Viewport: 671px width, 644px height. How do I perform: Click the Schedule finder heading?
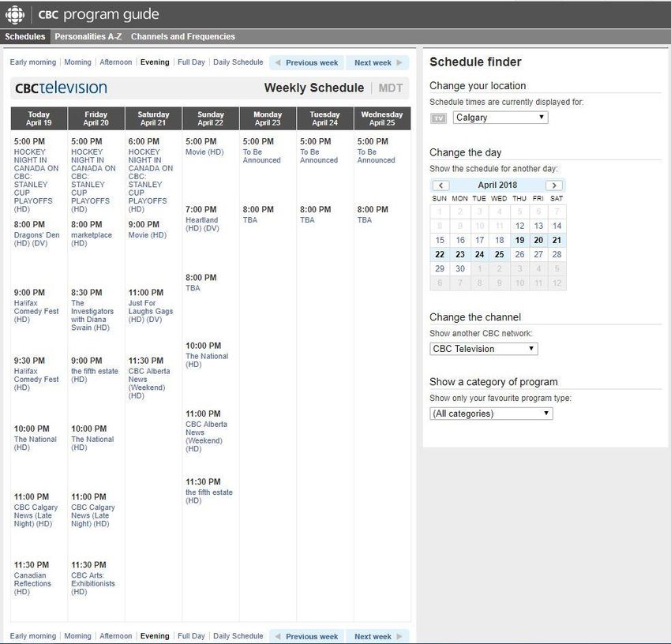coord(475,62)
